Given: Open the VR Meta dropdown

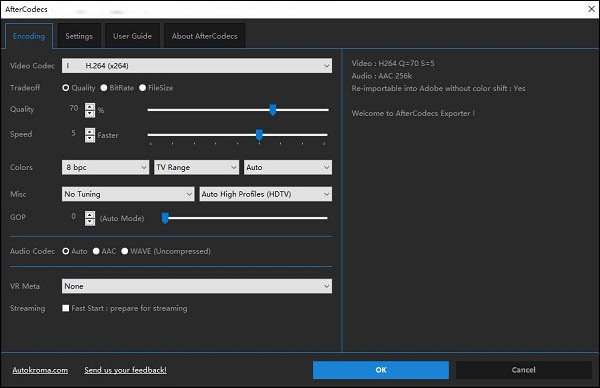Looking at the screenshot, I should click(x=197, y=286).
